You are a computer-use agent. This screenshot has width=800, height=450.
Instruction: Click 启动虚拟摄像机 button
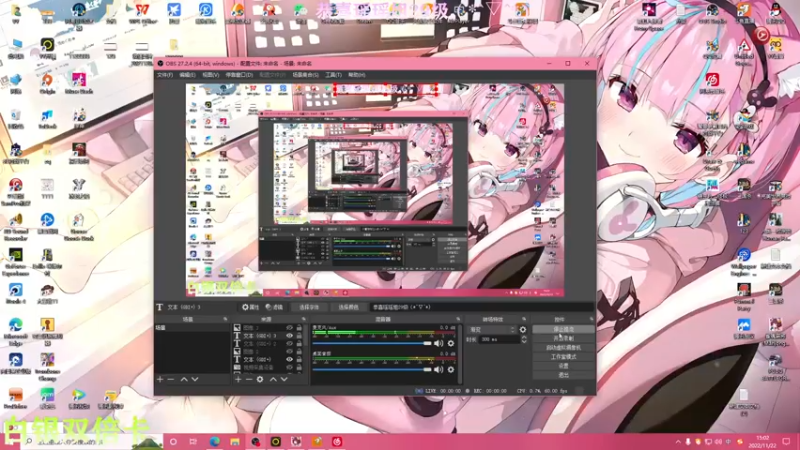(x=563, y=347)
